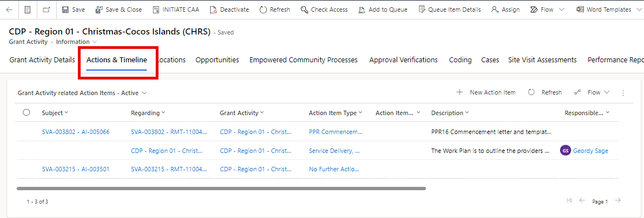644x218 pixels.
Task: Open Service Delivery action type link
Action: point(334,151)
